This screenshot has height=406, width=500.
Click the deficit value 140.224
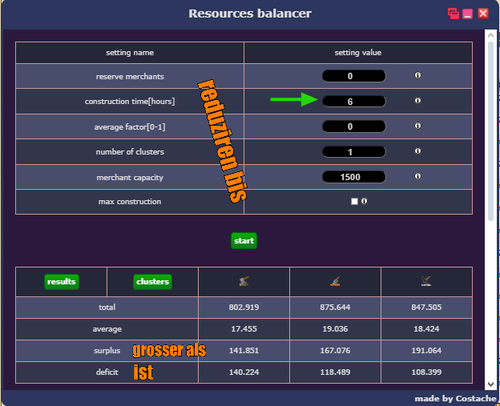pyautogui.click(x=244, y=372)
